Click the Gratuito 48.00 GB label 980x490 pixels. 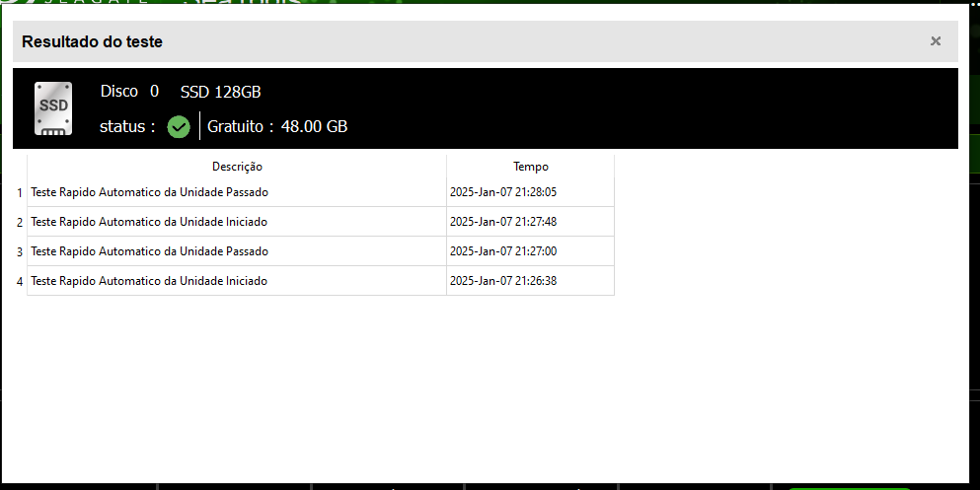pyautogui.click(x=277, y=126)
